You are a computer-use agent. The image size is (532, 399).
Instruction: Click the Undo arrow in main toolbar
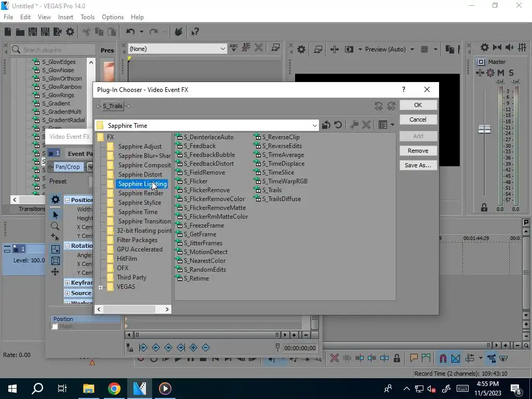[x=130, y=32]
